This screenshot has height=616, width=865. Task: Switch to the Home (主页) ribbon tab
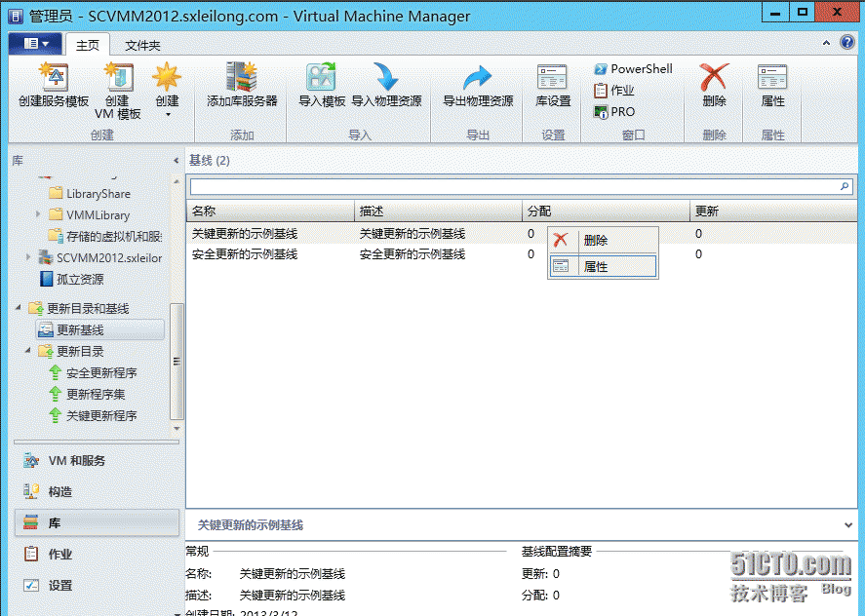click(x=87, y=45)
